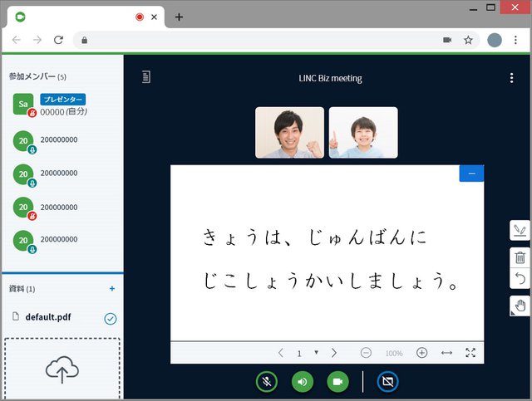Open meeting options three-dot menu
Viewport: 532px width, 401px height.
pyautogui.click(x=512, y=78)
